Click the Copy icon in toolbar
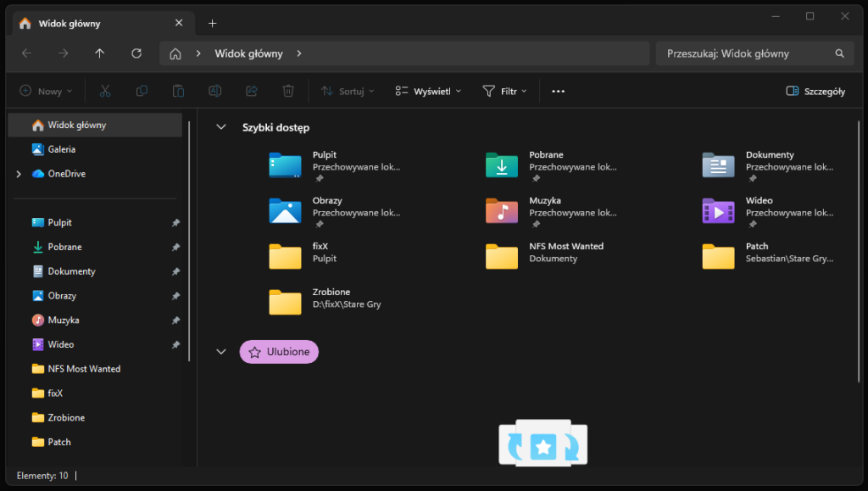This screenshot has height=491, width=868. point(142,91)
